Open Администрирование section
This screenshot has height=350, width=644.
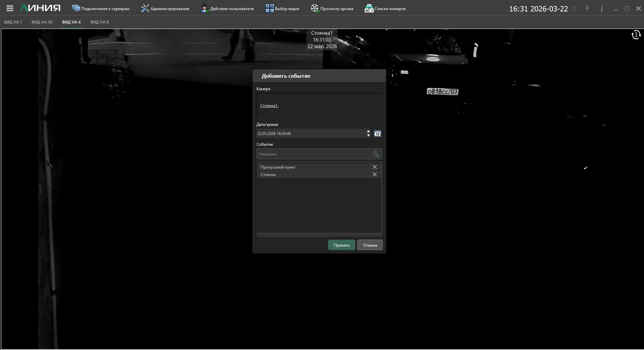click(x=165, y=9)
